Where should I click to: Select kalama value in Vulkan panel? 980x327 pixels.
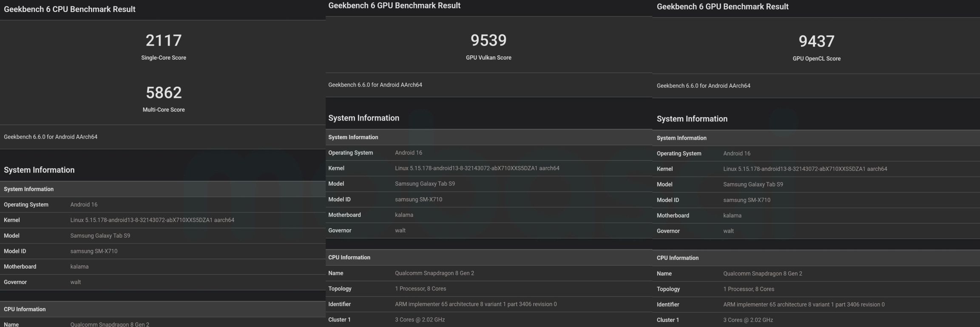coord(404,215)
